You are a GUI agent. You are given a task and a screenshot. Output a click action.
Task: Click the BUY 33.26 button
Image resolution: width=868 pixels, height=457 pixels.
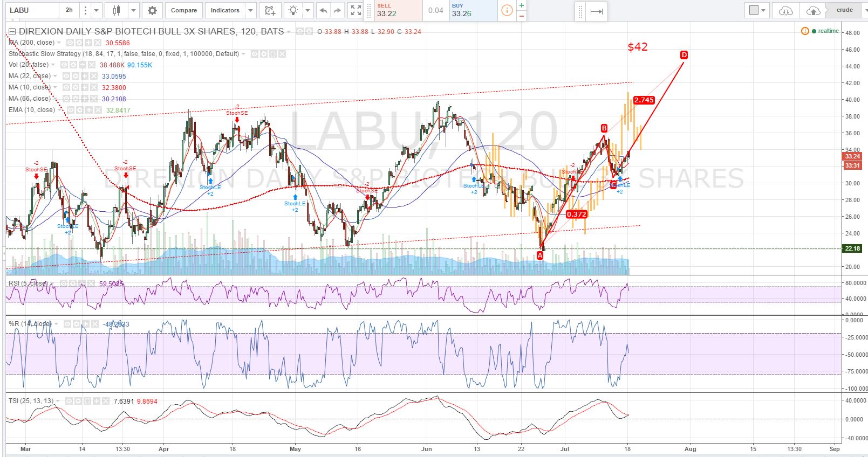pos(473,10)
